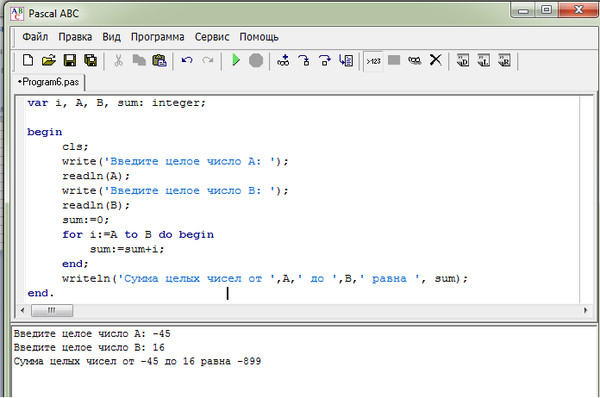Click the 'sum:=0;' code line

pyautogui.click(x=86, y=220)
